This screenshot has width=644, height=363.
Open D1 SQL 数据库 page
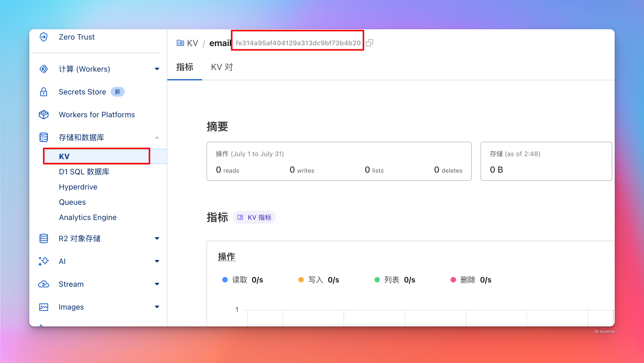(x=84, y=172)
